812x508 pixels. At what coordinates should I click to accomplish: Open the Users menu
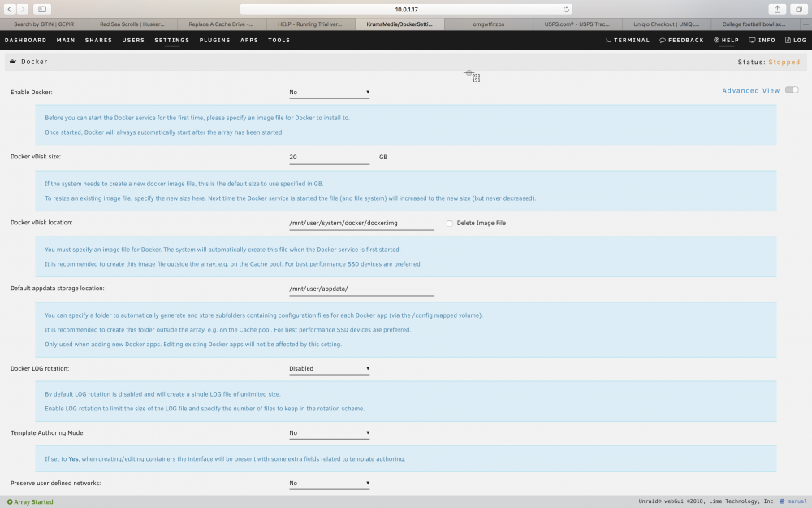tap(133, 40)
